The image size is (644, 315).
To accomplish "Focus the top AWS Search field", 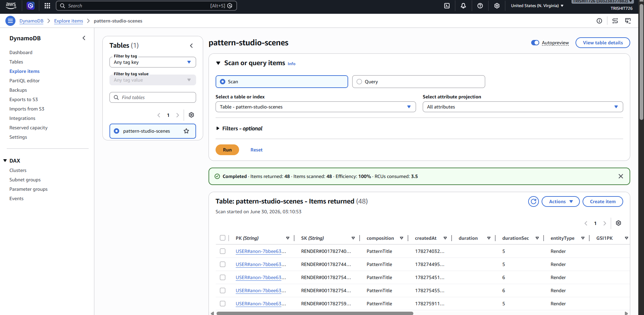I will (146, 6).
